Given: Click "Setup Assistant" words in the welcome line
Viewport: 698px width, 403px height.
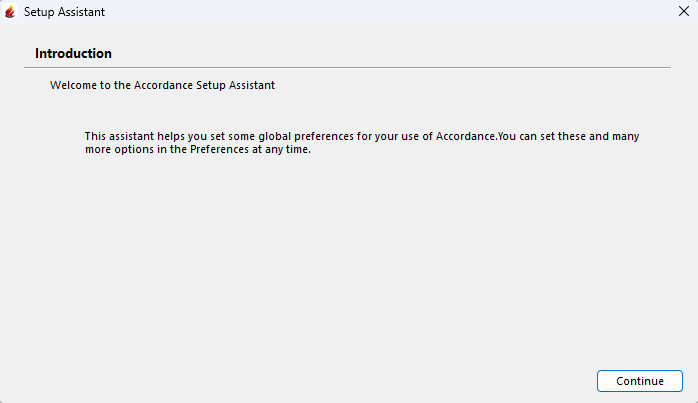Looking at the screenshot, I should tap(239, 85).
